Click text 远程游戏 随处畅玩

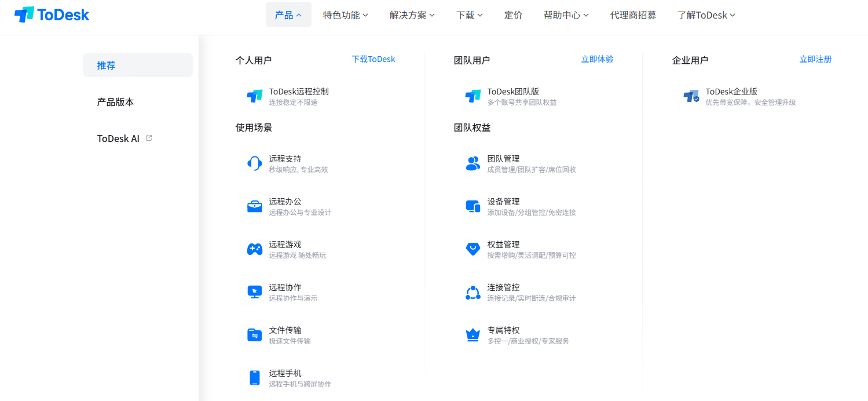tap(298, 256)
